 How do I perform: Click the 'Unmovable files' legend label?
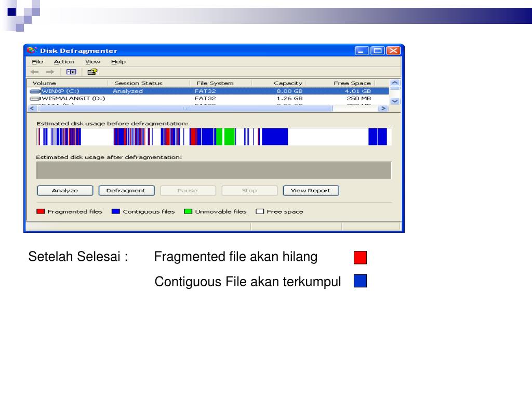221,211
